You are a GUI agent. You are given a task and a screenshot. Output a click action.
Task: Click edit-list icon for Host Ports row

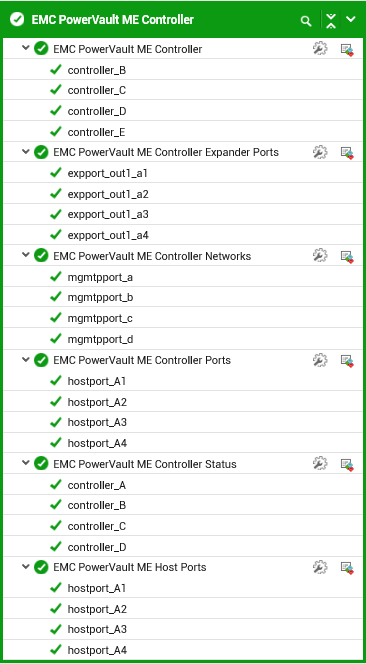347,567
